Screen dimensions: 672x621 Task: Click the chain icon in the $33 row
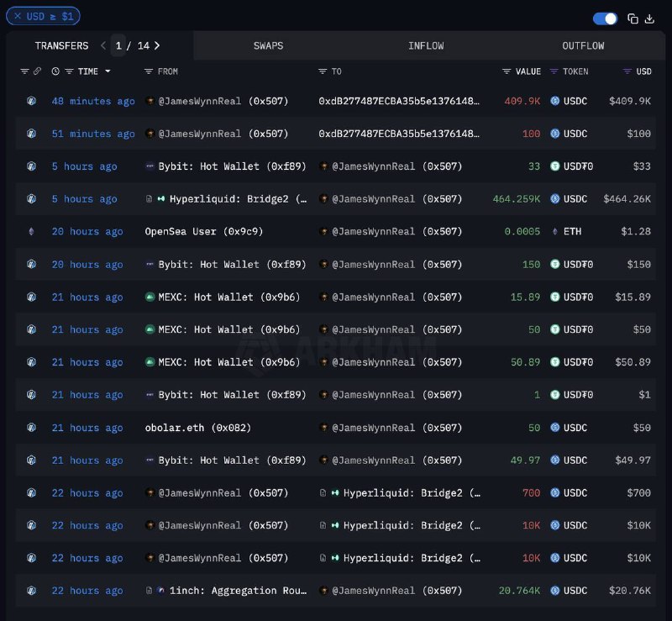coord(31,166)
